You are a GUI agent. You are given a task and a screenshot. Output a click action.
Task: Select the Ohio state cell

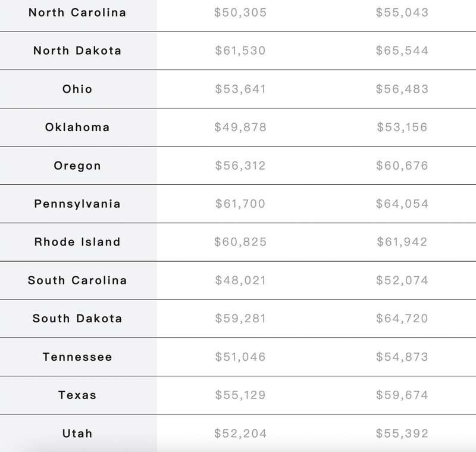point(77,89)
